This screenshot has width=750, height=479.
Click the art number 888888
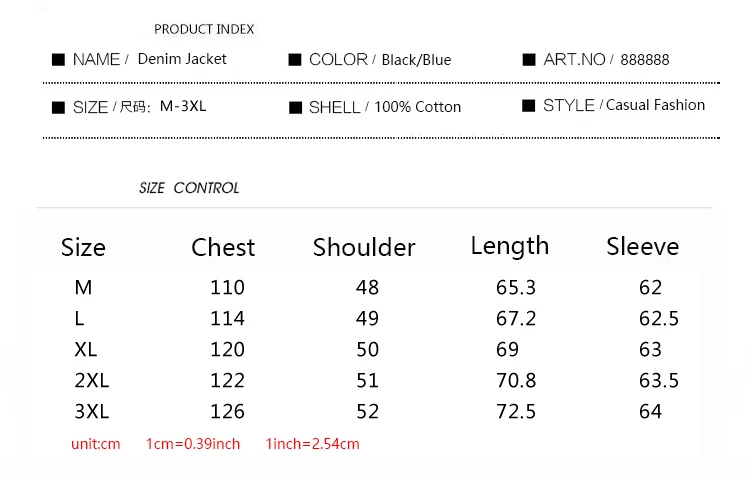click(x=645, y=60)
